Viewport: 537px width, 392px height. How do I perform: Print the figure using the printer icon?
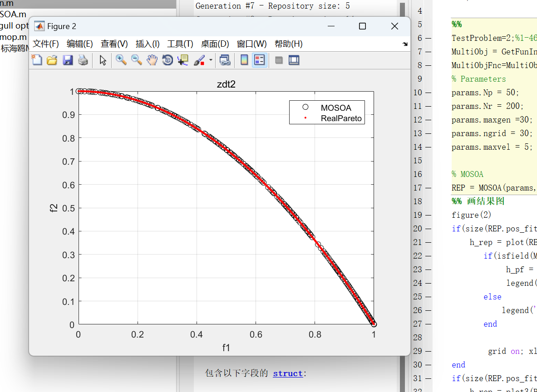pyautogui.click(x=83, y=60)
